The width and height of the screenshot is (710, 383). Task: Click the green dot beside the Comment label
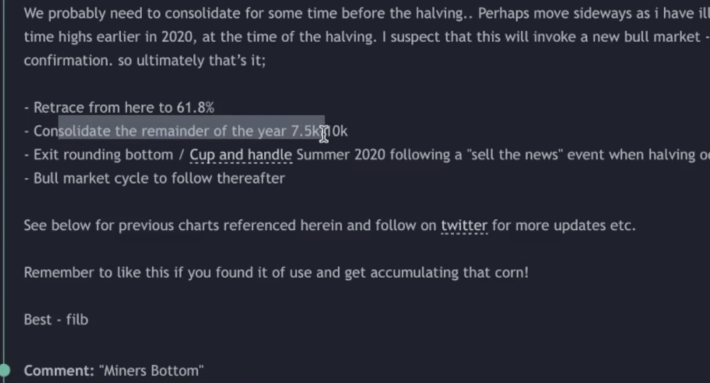(x=5, y=370)
